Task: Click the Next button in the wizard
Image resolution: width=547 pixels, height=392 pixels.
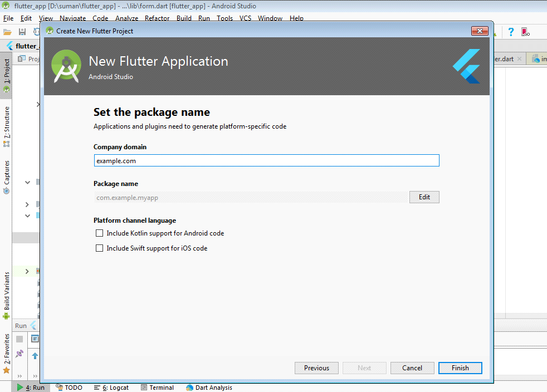Action: coord(364,368)
